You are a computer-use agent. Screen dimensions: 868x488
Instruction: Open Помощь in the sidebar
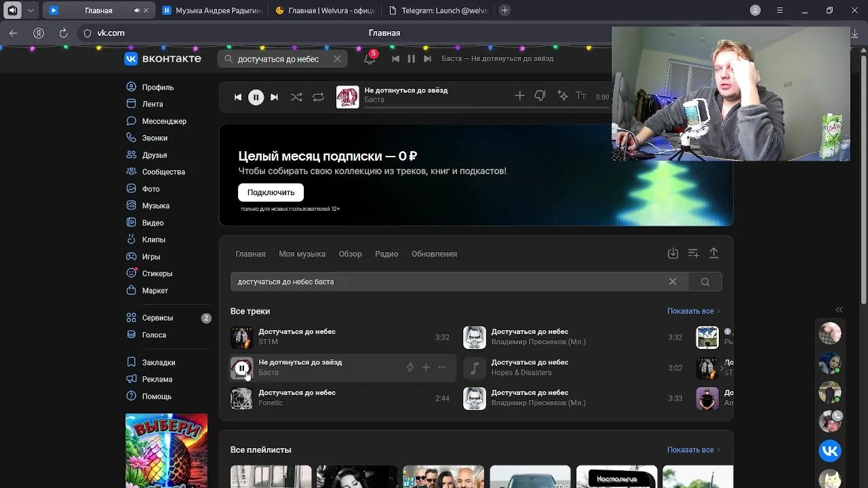point(149,396)
